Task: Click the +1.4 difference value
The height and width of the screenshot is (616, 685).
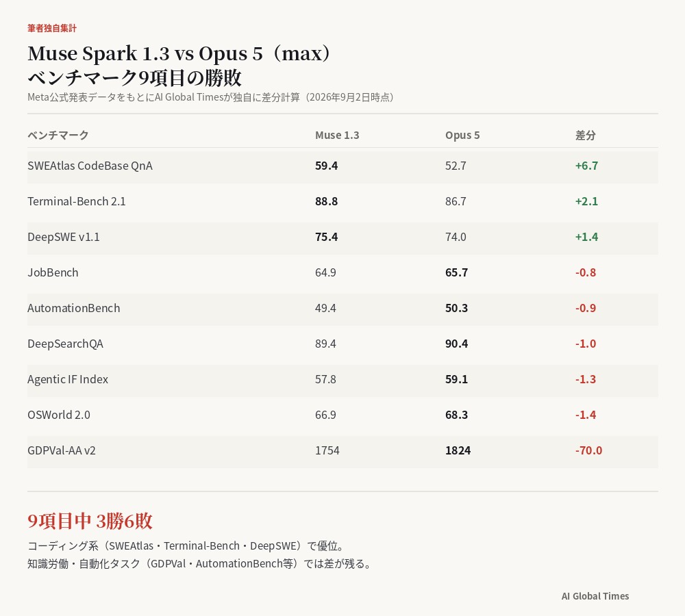Action: click(x=587, y=237)
